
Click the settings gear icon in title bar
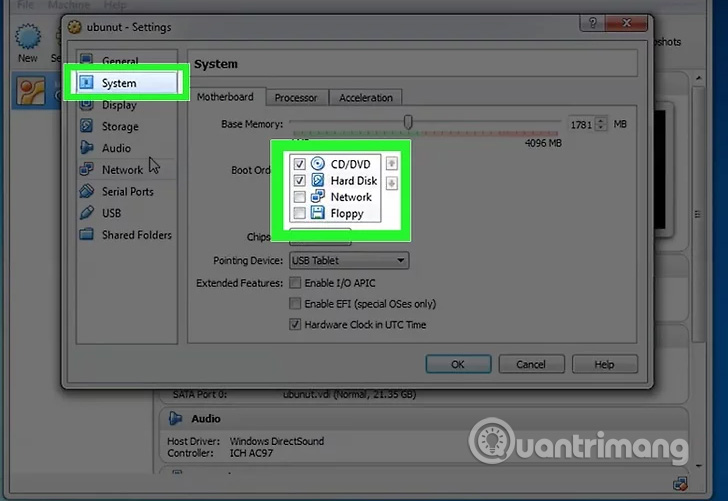(x=74, y=27)
